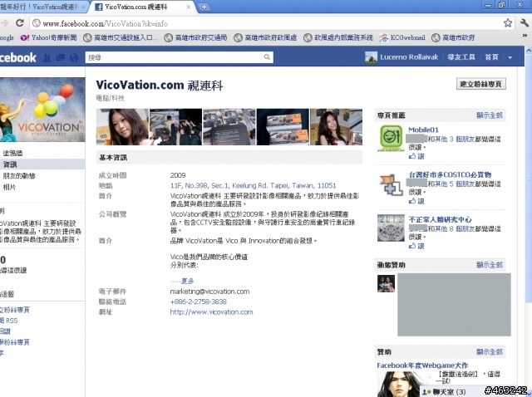Viewport: 532px width, 397px height.
Task: Open 不正常人類研究中心 title link
Action: 440,219
